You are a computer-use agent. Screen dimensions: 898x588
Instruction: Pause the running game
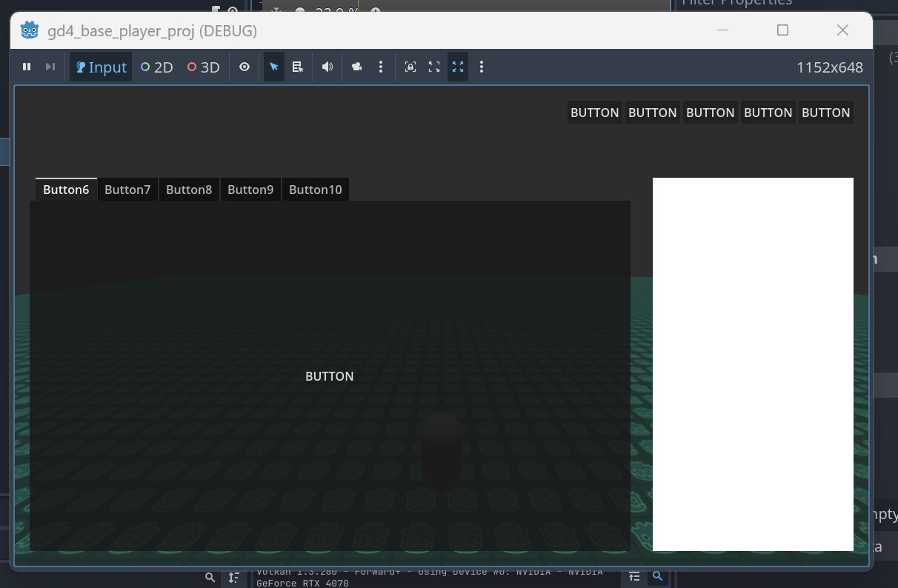point(27,67)
